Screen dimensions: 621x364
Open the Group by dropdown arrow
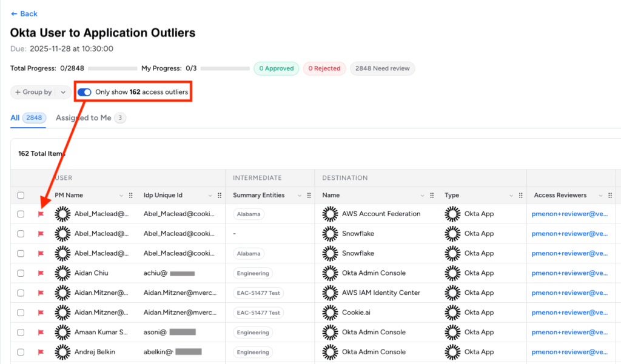click(x=63, y=92)
